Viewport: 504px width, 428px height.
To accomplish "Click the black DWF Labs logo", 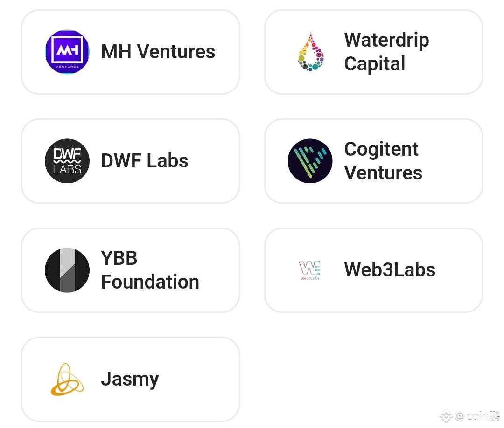I will tap(67, 161).
